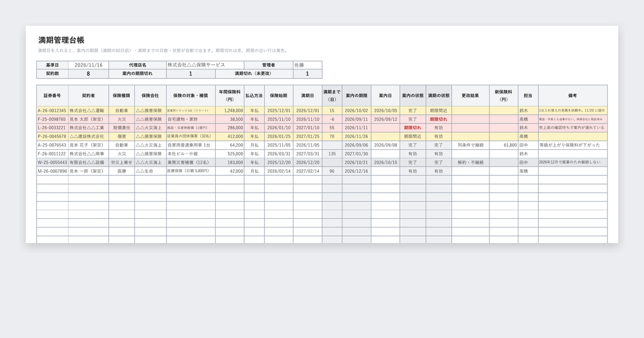
Task: Click the 新保険料（円） column header
Action: point(503,95)
